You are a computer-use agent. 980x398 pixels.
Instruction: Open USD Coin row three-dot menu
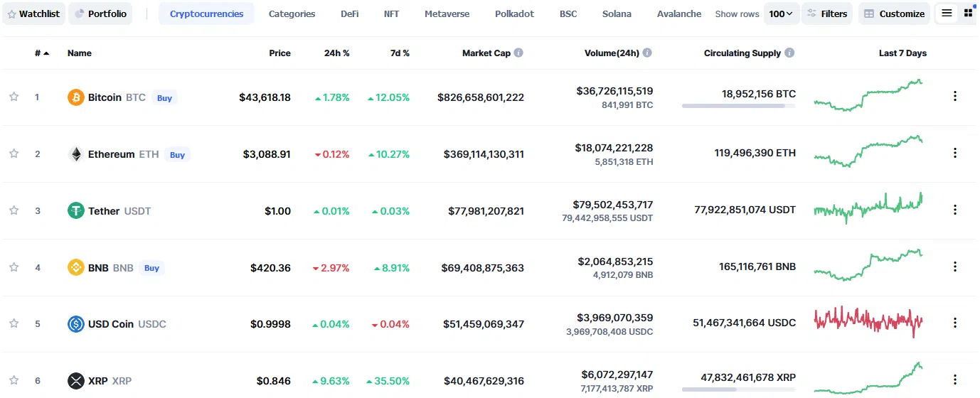[x=955, y=323]
